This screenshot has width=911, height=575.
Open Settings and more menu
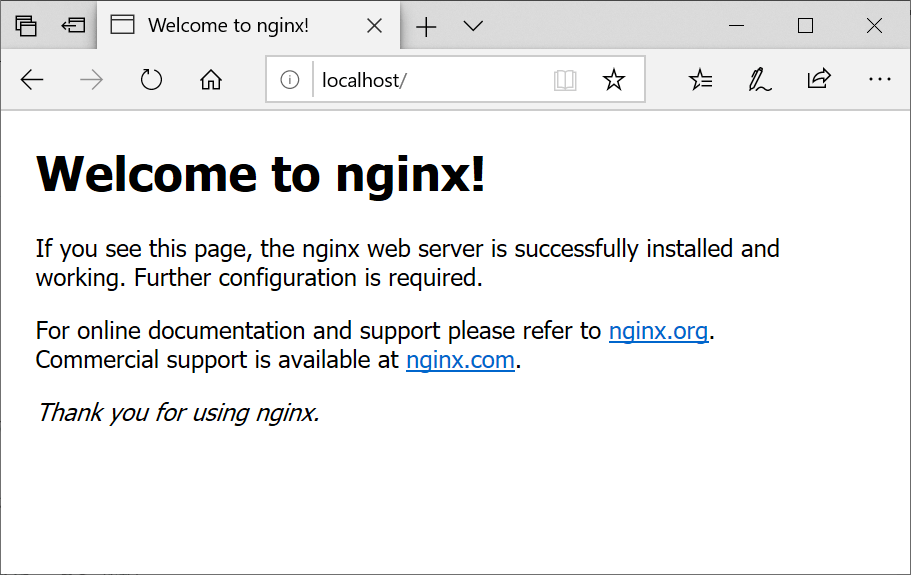880,79
